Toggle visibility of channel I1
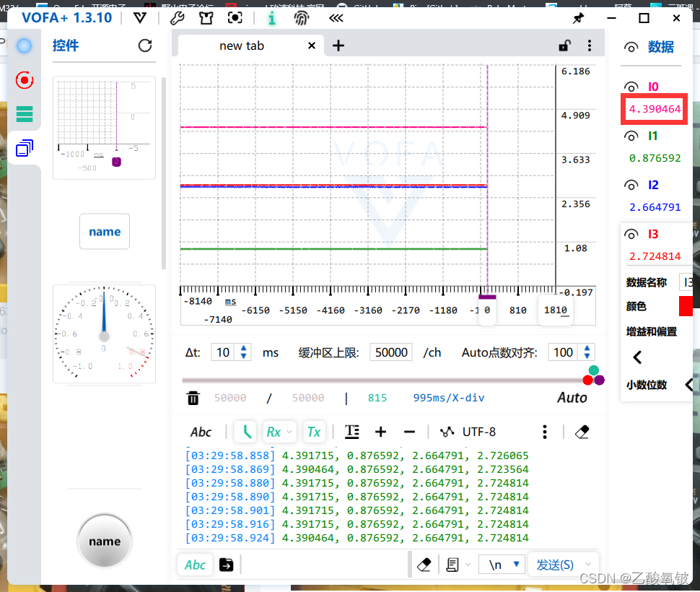700x592 pixels. click(x=631, y=136)
